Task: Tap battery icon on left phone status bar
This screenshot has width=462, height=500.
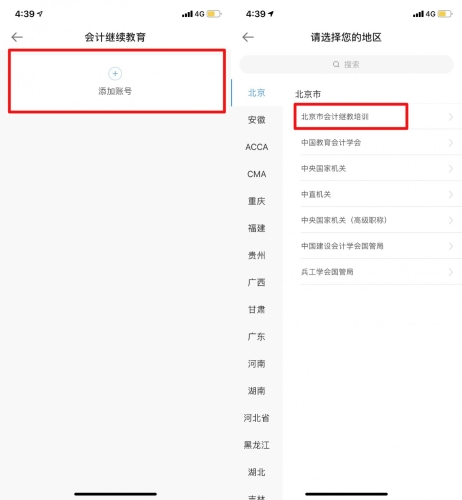Action: coord(214,14)
